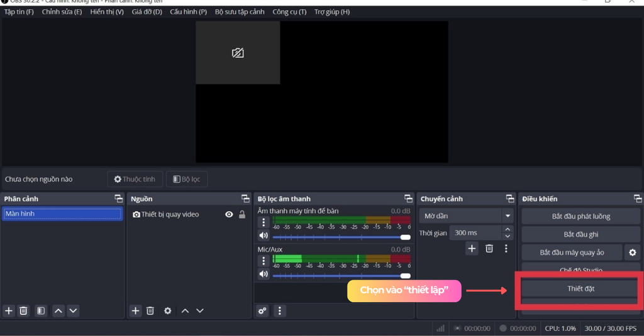Screen dimensions: 644x336
Task: Click the Chưa chọn nguồn nào label
Action: pyautogui.click(x=38, y=179)
